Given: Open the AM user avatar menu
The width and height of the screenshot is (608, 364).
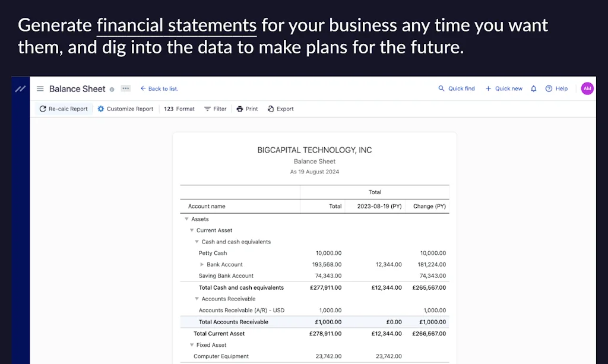Looking at the screenshot, I should pyautogui.click(x=587, y=88).
